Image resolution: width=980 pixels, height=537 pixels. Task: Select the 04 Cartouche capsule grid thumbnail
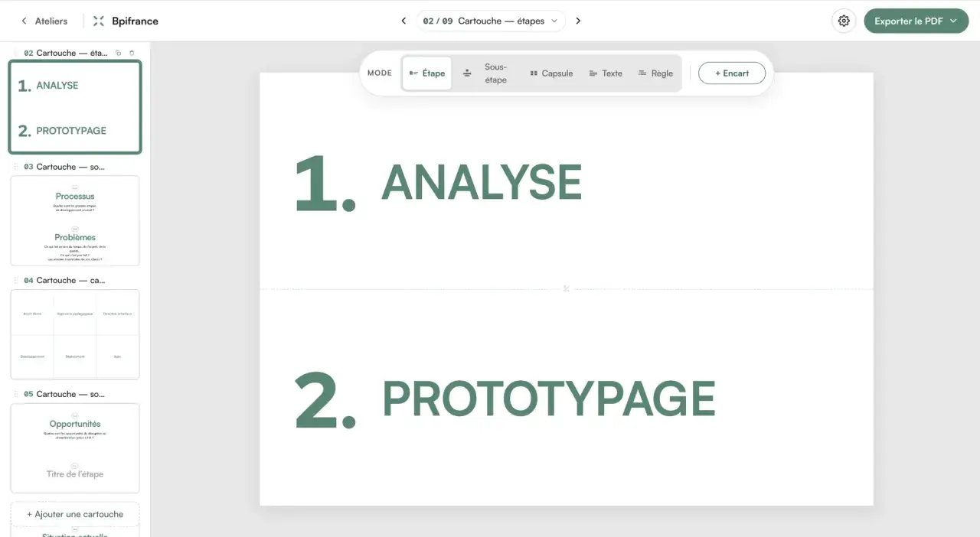75,334
